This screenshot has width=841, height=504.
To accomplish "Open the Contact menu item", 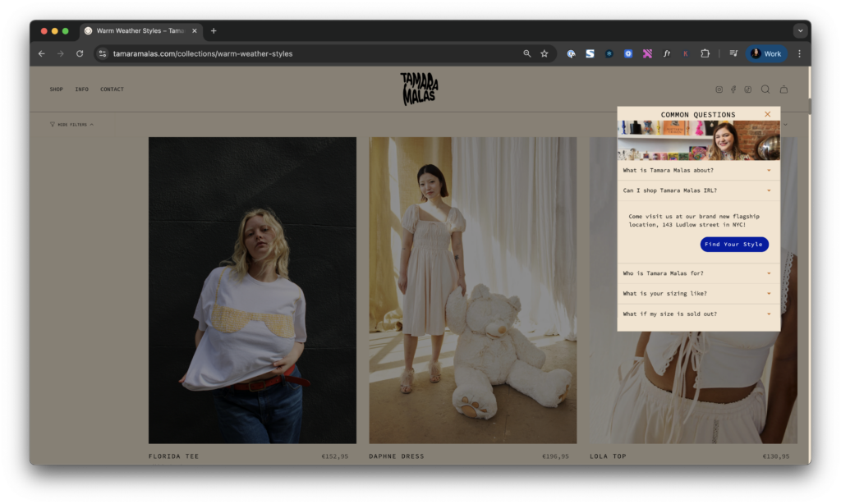I will [112, 89].
